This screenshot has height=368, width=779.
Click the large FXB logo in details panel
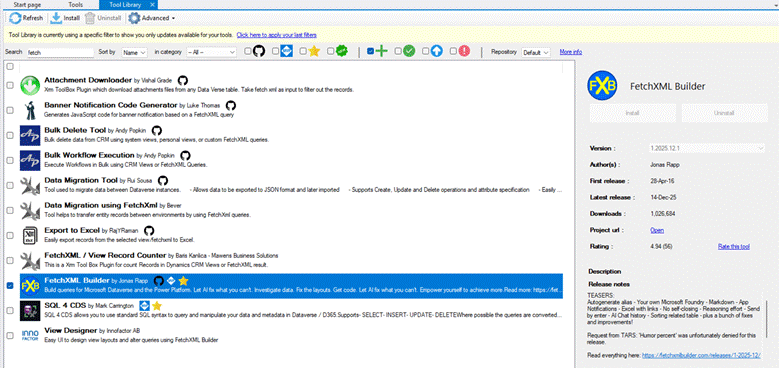602,85
